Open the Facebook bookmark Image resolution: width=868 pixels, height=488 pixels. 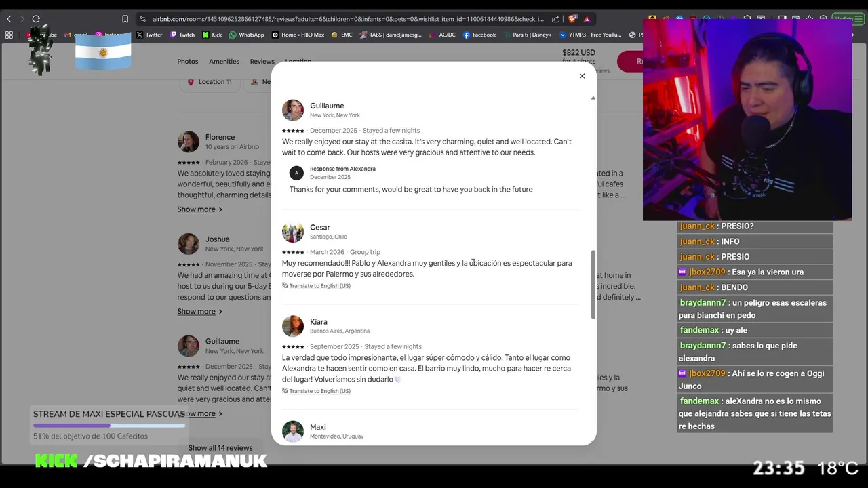[479, 35]
